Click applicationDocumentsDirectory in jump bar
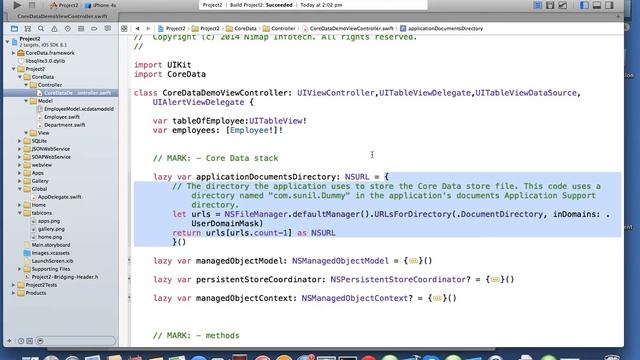This screenshot has width=640, height=360. (441, 29)
